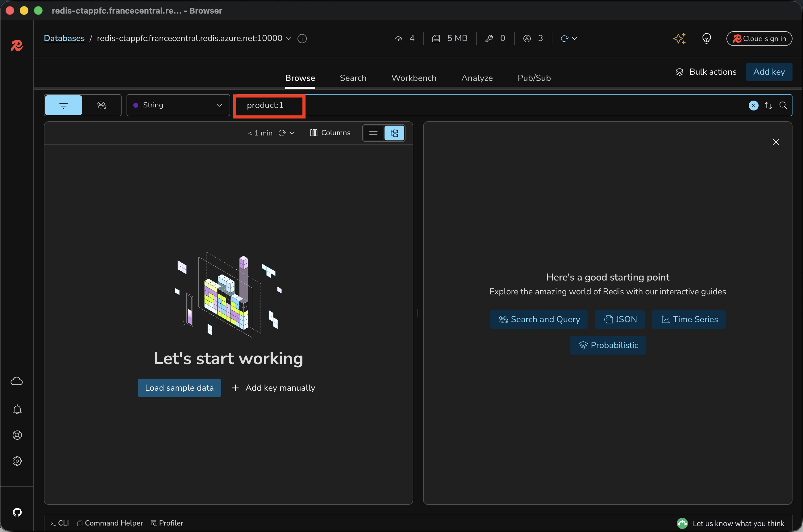The width and height of the screenshot is (803, 532).
Task: Click the Add key button
Action: click(x=769, y=72)
